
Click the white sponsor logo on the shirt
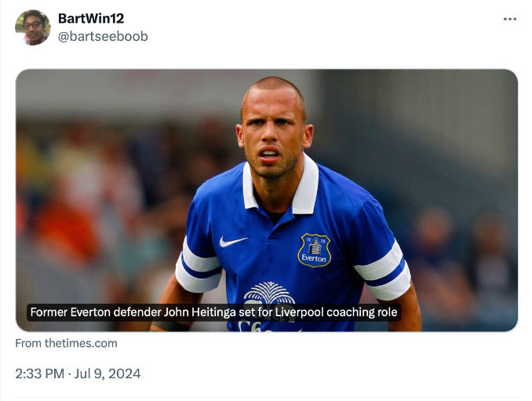(268, 294)
